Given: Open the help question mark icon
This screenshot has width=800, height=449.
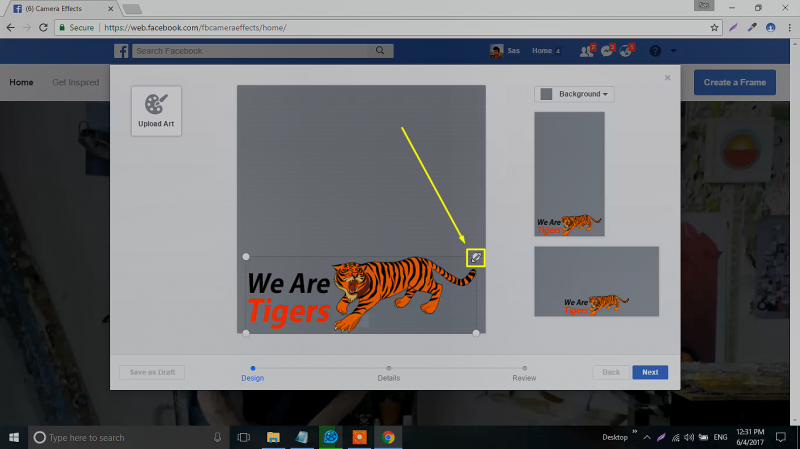Looking at the screenshot, I should tap(655, 51).
